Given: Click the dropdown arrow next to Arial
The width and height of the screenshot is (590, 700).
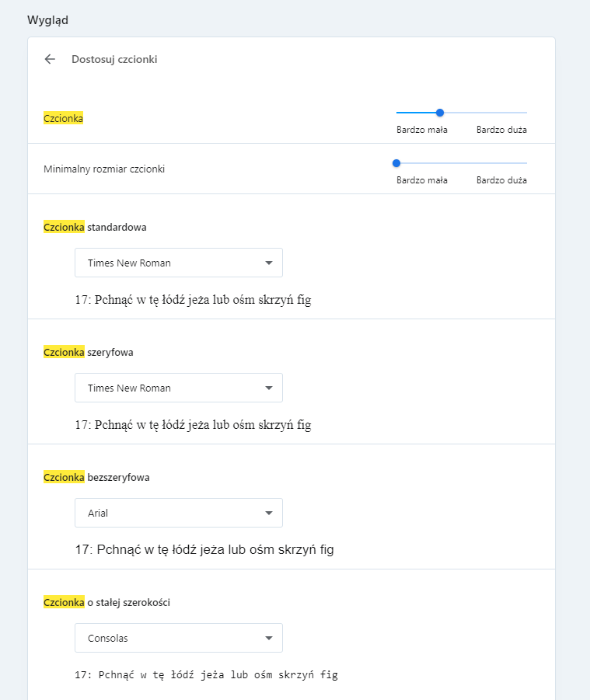Looking at the screenshot, I should (x=269, y=513).
